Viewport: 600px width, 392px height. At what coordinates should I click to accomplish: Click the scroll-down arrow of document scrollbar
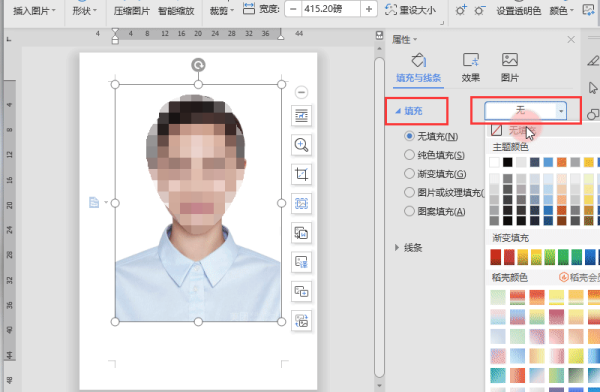[x=379, y=385]
